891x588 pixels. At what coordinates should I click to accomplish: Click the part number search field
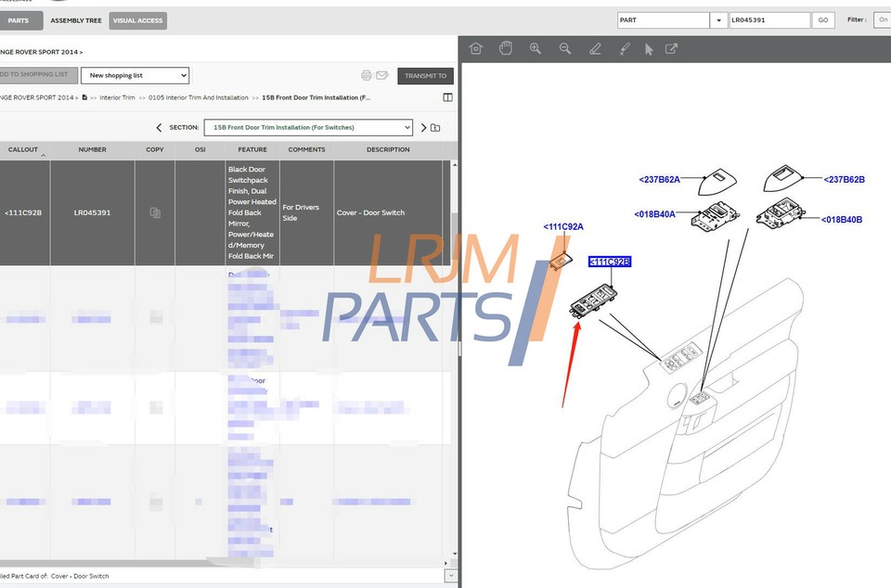click(768, 20)
